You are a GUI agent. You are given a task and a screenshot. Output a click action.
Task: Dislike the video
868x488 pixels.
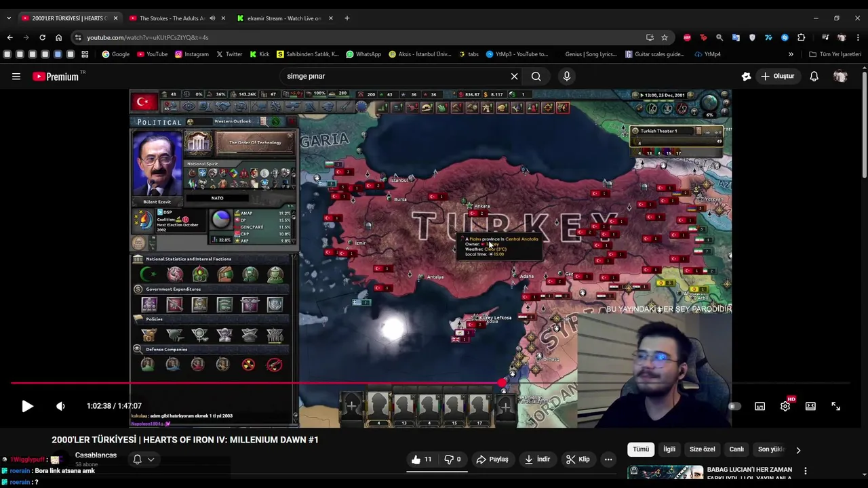(452, 460)
